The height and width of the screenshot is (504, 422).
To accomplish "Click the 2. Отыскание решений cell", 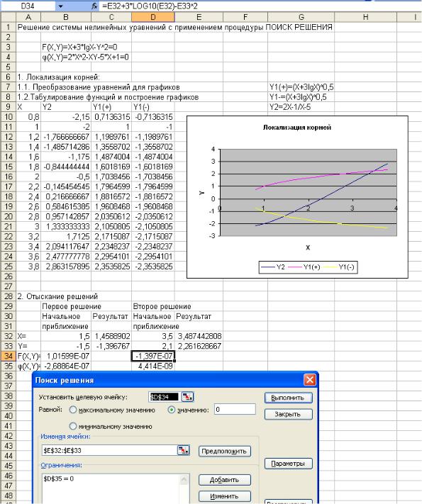I will (x=57, y=296).
